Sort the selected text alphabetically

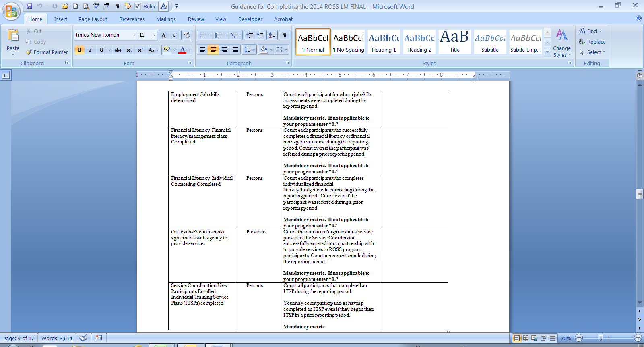tap(272, 35)
